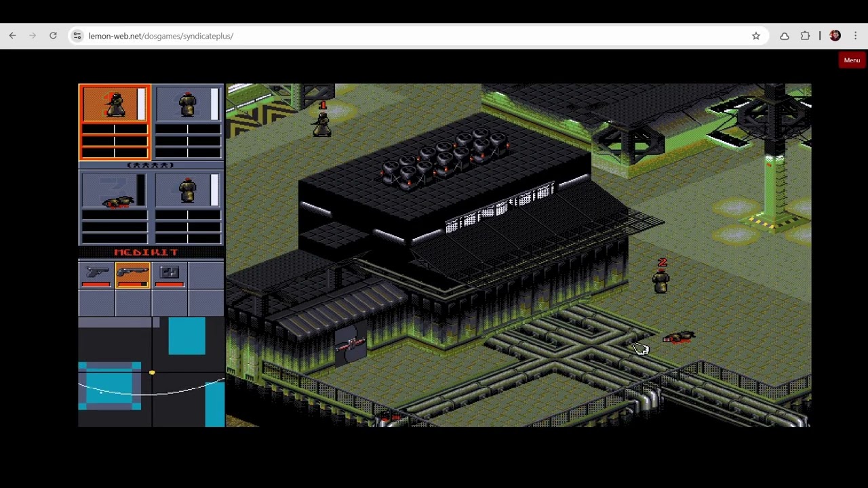Bookmark this page with the star
The image size is (868, 488).
coord(756,36)
